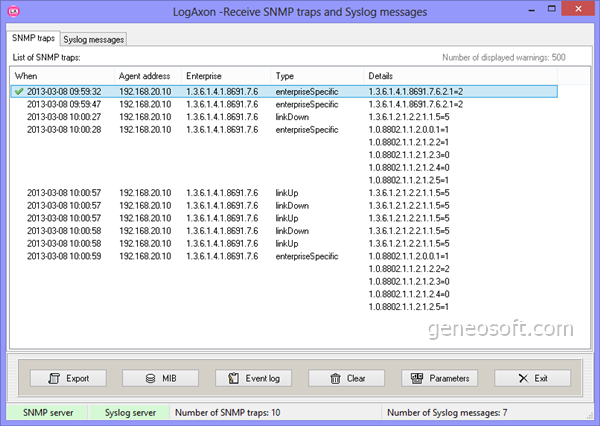Click the Exit button label

point(541,379)
